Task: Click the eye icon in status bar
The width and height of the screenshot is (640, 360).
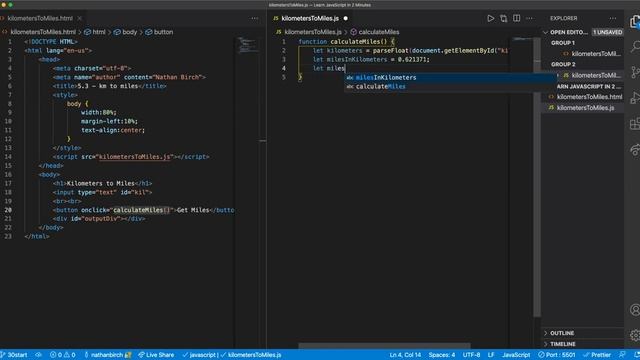Action: click(38, 355)
